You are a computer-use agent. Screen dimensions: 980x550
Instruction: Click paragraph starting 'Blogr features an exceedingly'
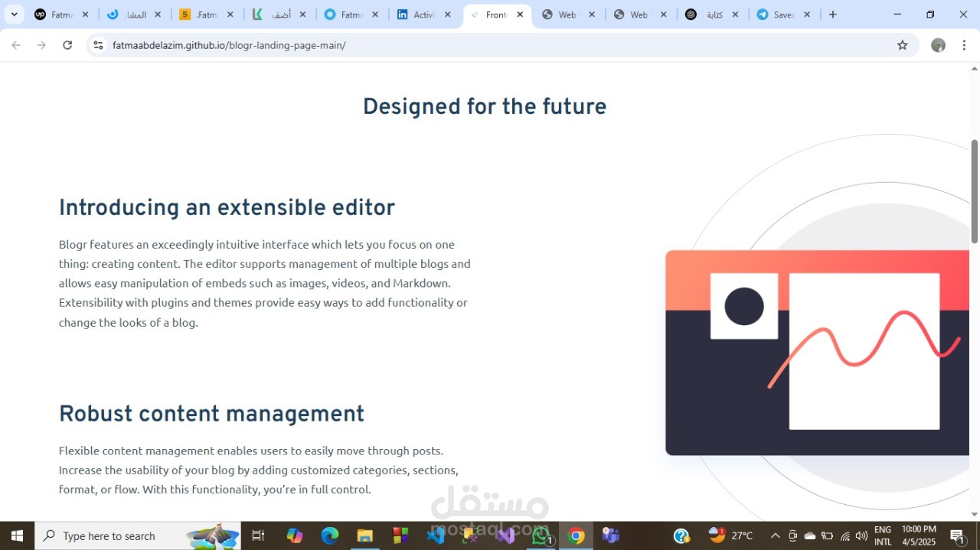(x=265, y=283)
